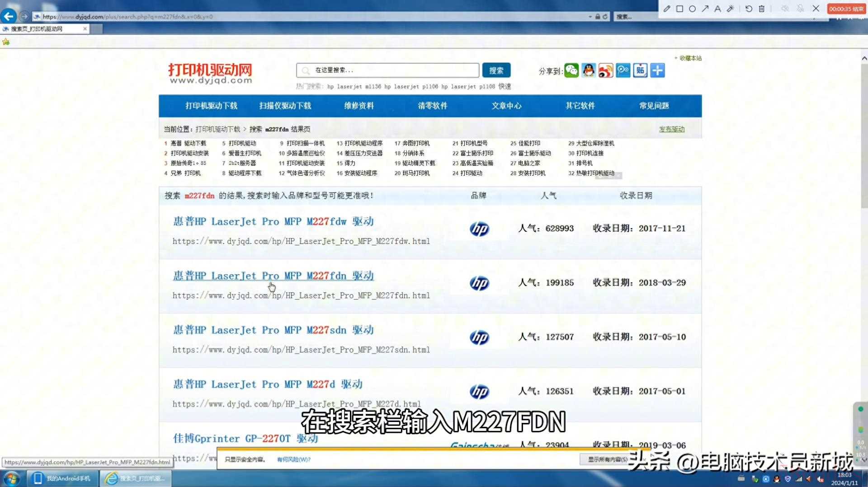Open 文章中心 navigation menu
Viewport: 868px width, 487px height.
click(506, 106)
